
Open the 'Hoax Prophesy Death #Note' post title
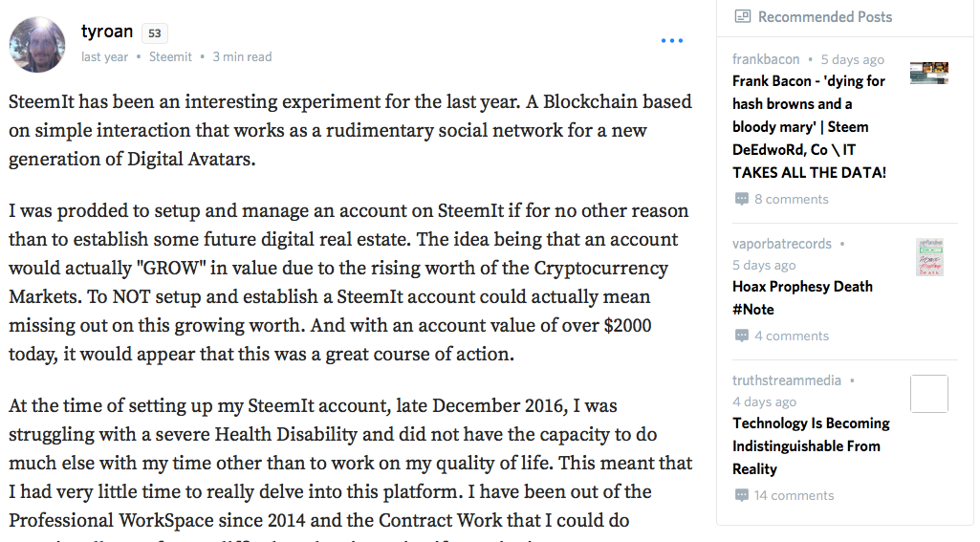(x=802, y=297)
